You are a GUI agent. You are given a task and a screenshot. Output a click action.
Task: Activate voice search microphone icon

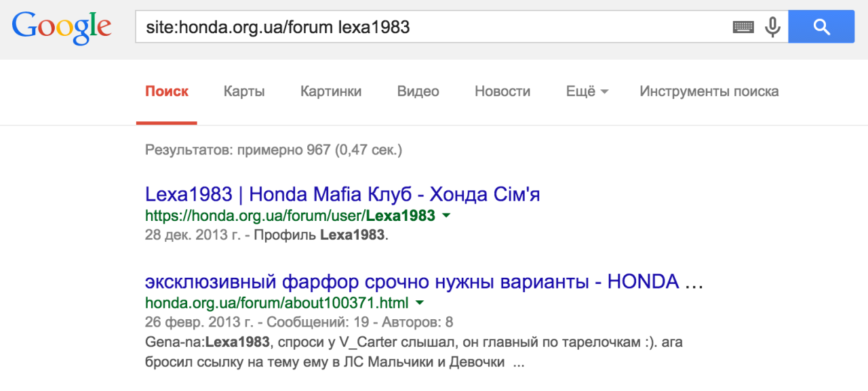pos(772,27)
